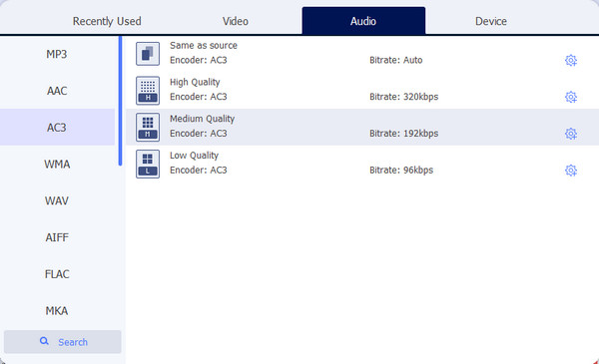599x364 pixels.
Task: Click the Search format field
Action: (x=63, y=342)
